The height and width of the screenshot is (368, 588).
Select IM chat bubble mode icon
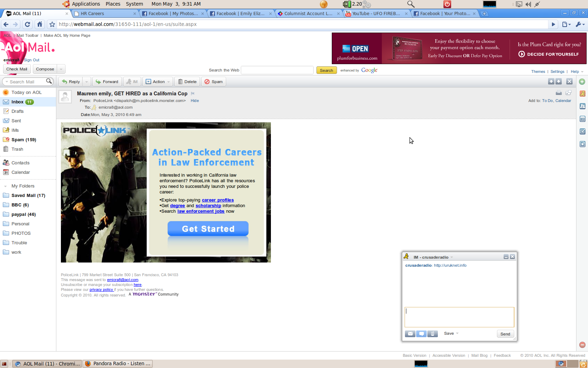tap(421, 334)
